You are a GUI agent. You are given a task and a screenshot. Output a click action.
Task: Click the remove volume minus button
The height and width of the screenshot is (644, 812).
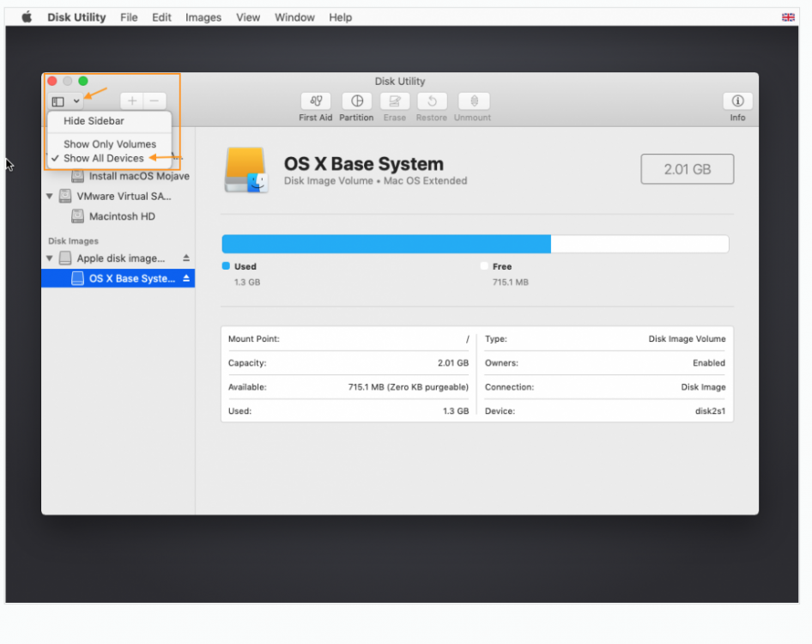coord(155,101)
